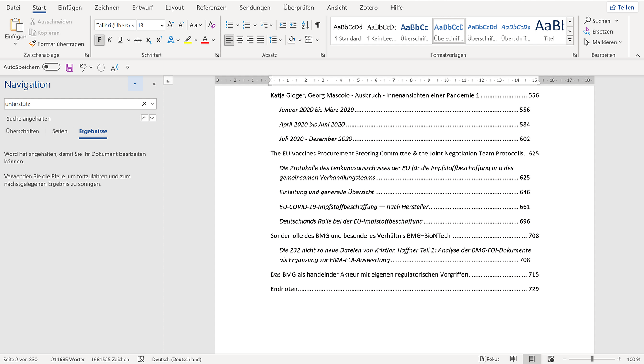This screenshot has width=644, height=364.
Task: Save document with purple disk icon
Action: [x=69, y=67]
